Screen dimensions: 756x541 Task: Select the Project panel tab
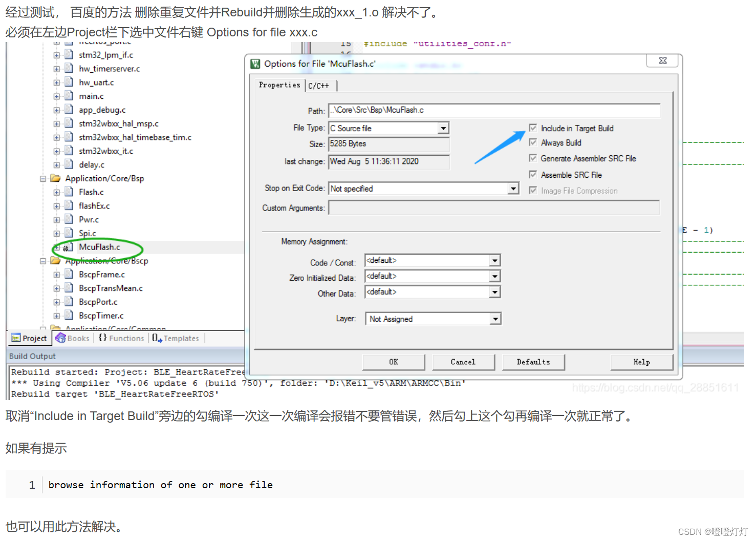tap(29, 338)
